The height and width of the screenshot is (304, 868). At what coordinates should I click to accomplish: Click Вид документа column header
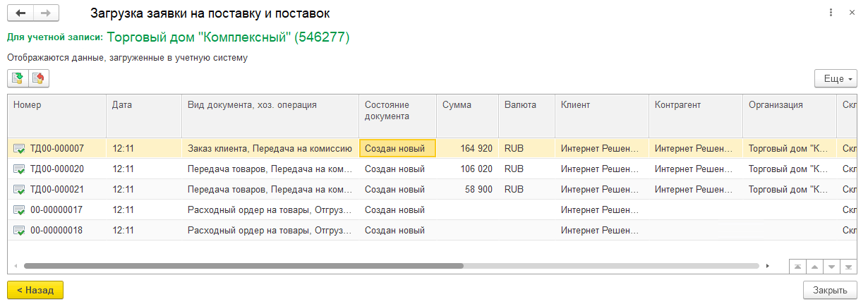point(270,105)
